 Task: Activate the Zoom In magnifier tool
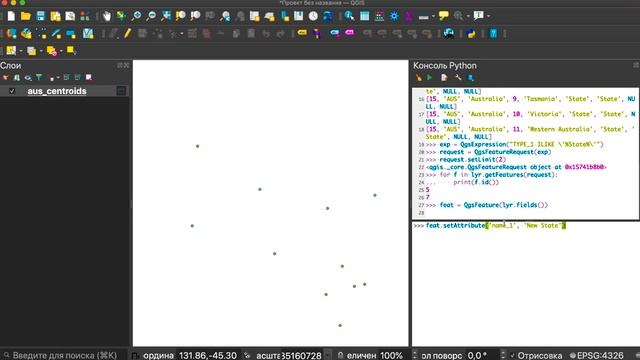[x=136, y=16]
